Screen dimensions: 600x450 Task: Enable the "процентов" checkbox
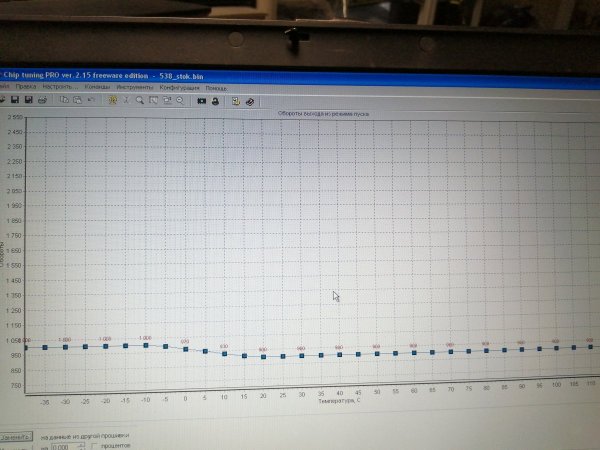[x=95, y=446]
